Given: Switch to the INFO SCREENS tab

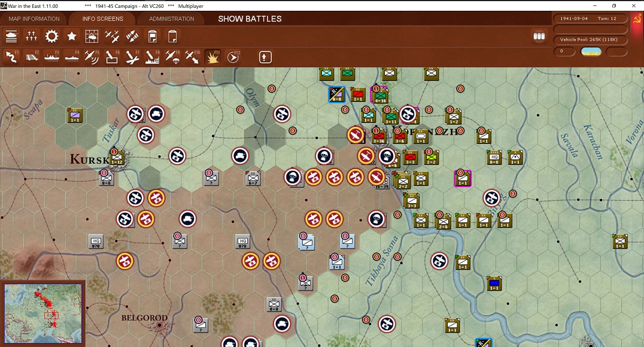Looking at the screenshot, I should pyautogui.click(x=102, y=19).
